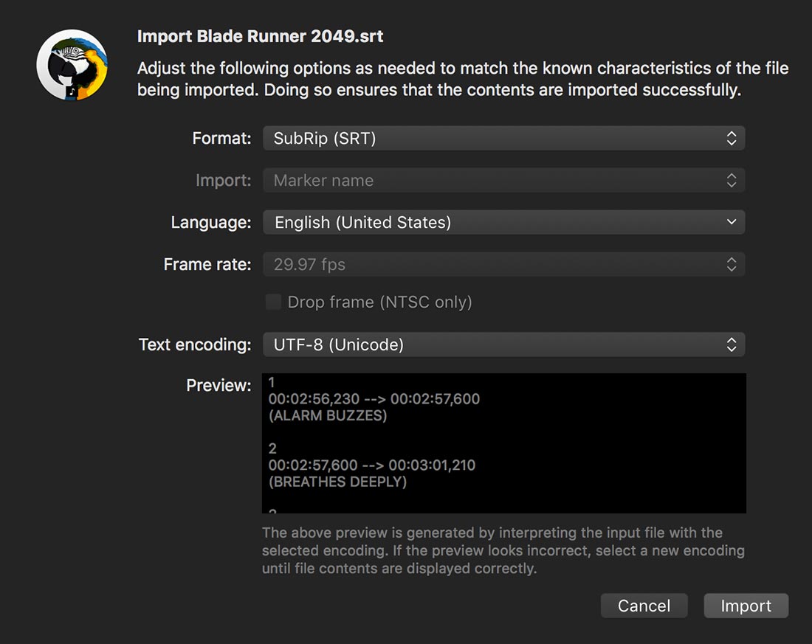The image size is (812, 644).
Task: Click the 00:02:56,230 timestamp in the preview
Action: click(314, 399)
